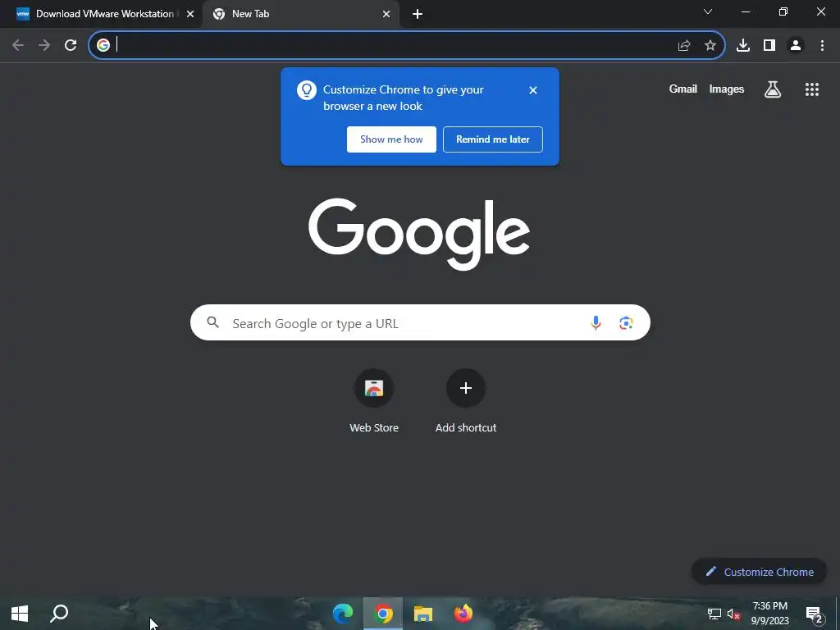The image size is (840, 630).
Task: Open network status tray icon
Action: click(714, 614)
